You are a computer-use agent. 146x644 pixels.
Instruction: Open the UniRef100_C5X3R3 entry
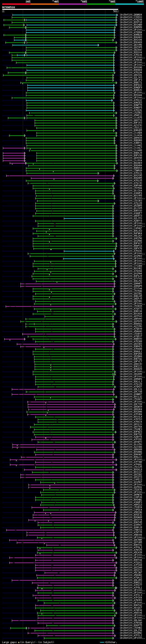(131, 201)
